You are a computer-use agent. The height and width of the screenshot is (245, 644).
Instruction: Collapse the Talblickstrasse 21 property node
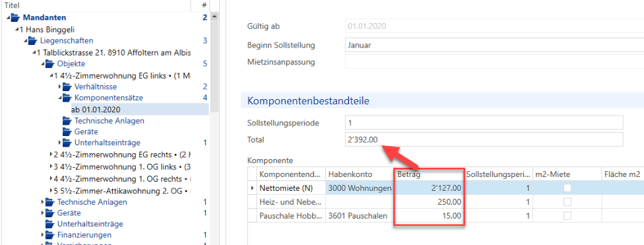point(34,53)
